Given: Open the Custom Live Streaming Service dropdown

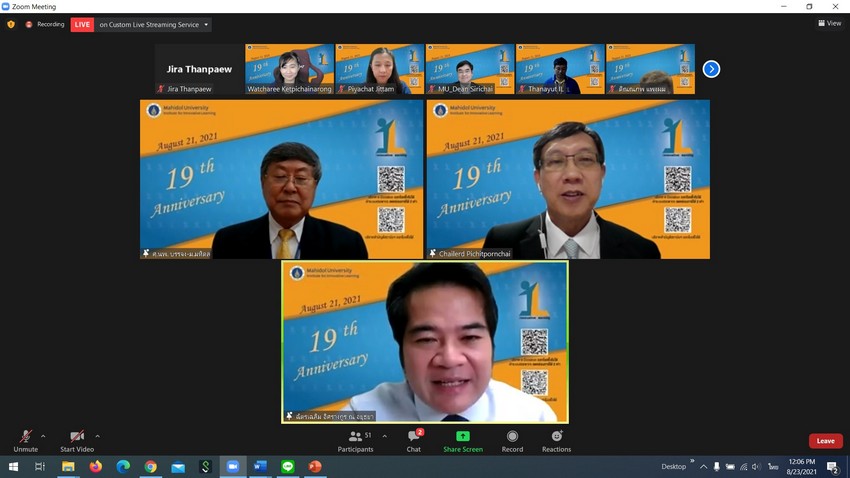Looking at the screenshot, I should tap(154, 25).
